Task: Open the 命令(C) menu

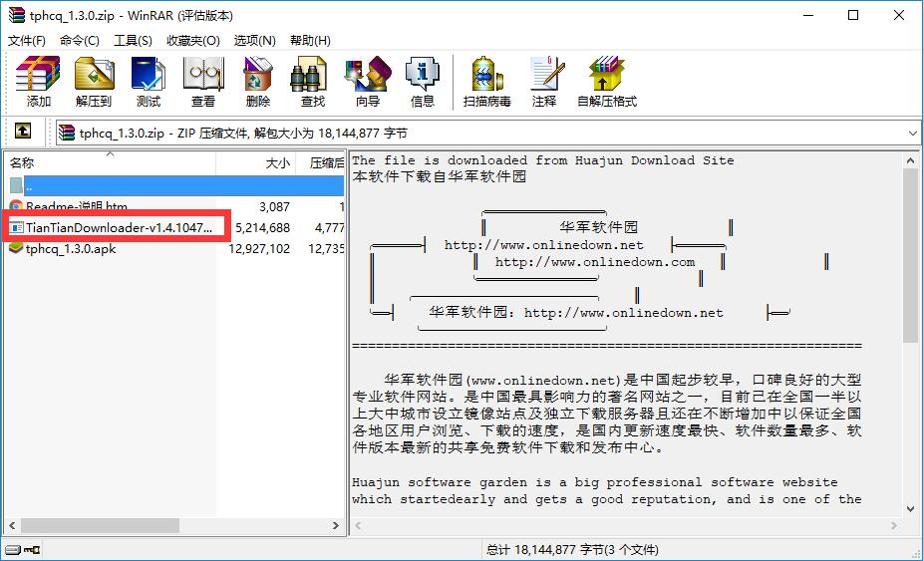Action: coord(80,41)
